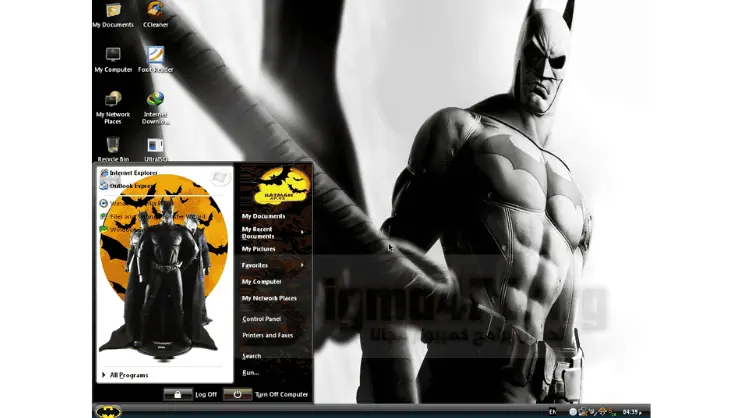Viewport: 743px width, 418px height.
Task: Click the Batman logo Start button
Action: click(109, 411)
